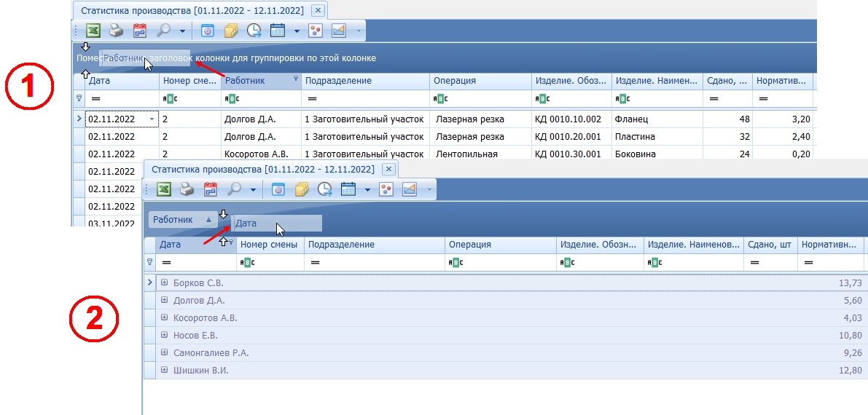This screenshot has width=868, height=415.
Task: Expand the Самонгалиев Р.А. group row
Action: 165,352
